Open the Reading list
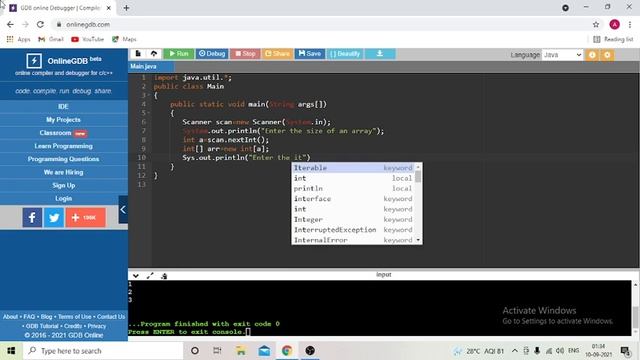 613,39
